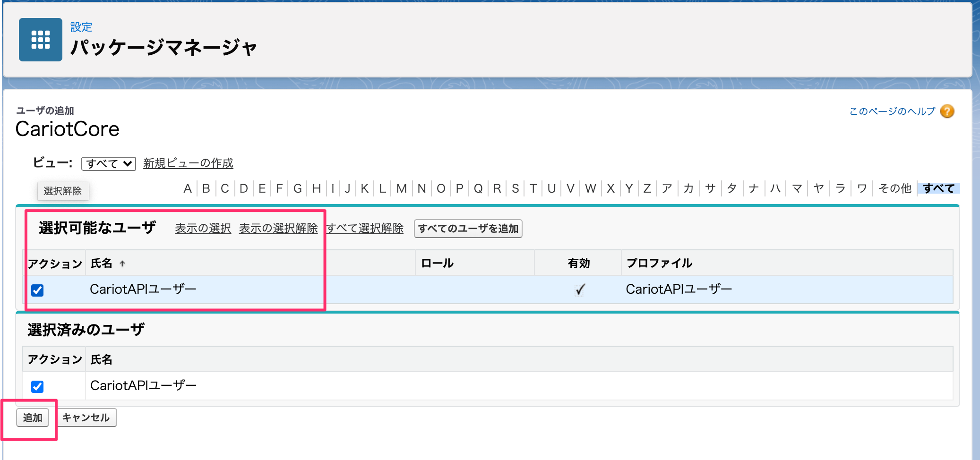The width and height of the screenshot is (980, 460).
Task: Uncheck CariotAPIユーザー in 選択可能なユーザ list
Action: [x=37, y=290]
